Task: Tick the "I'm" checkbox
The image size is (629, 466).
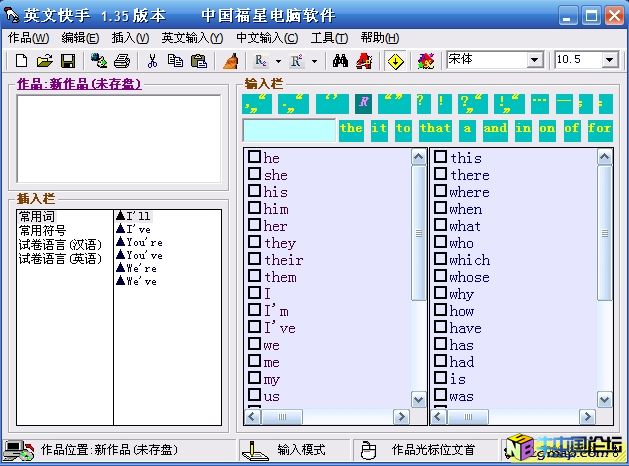Action: (x=254, y=310)
